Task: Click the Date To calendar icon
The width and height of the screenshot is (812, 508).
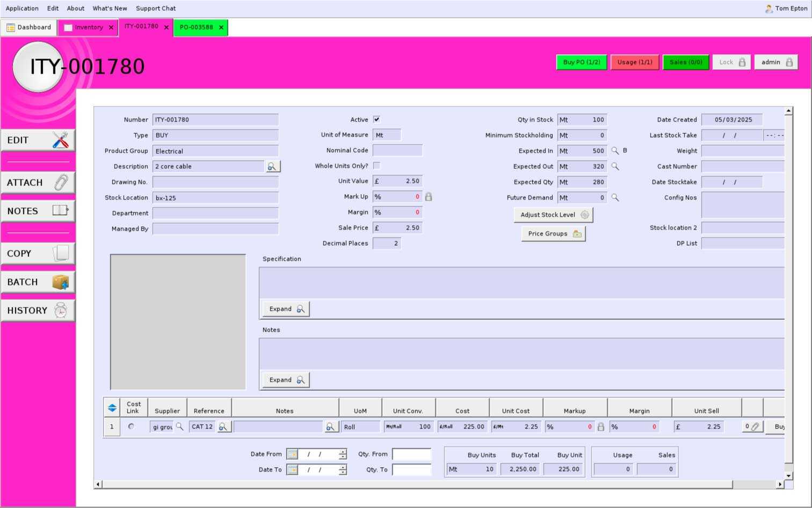Action: (x=292, y=470)
